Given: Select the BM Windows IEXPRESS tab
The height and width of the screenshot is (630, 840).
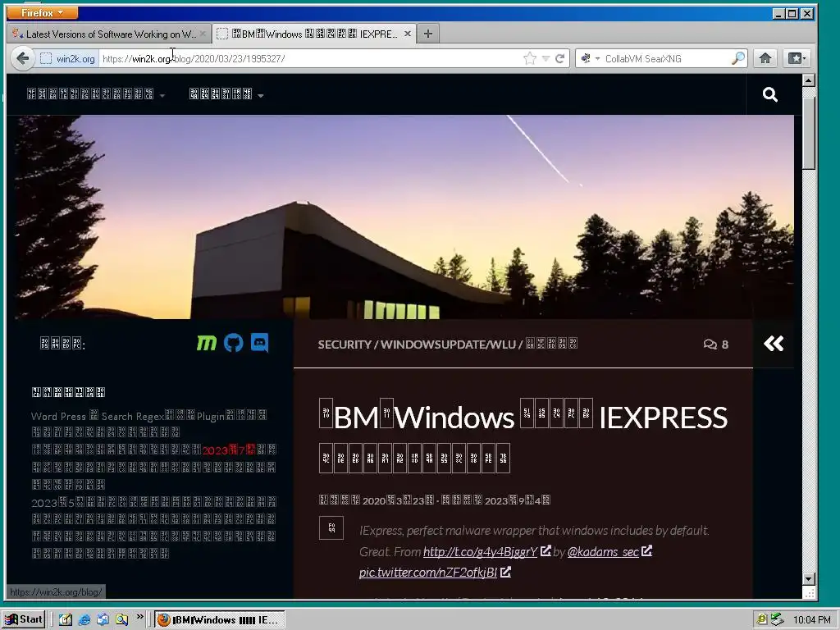Looking at the screenshot, I should [314, 34].
